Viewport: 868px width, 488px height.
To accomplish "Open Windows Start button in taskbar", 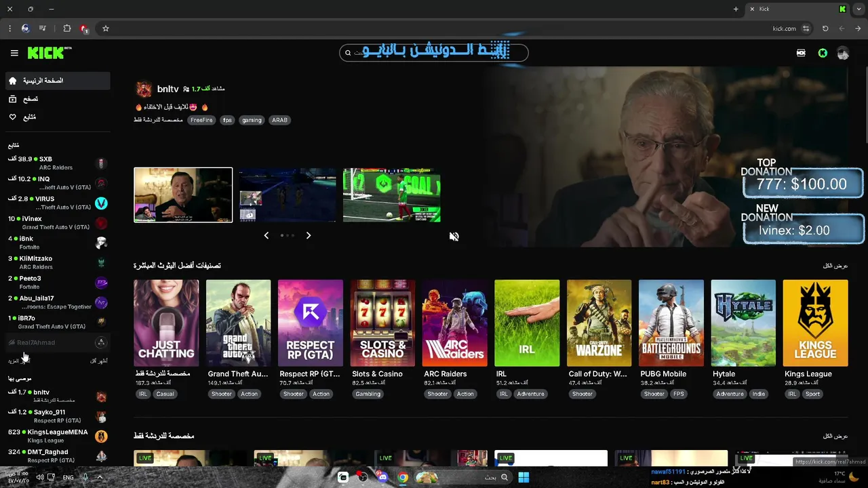I will pos(524,477).
